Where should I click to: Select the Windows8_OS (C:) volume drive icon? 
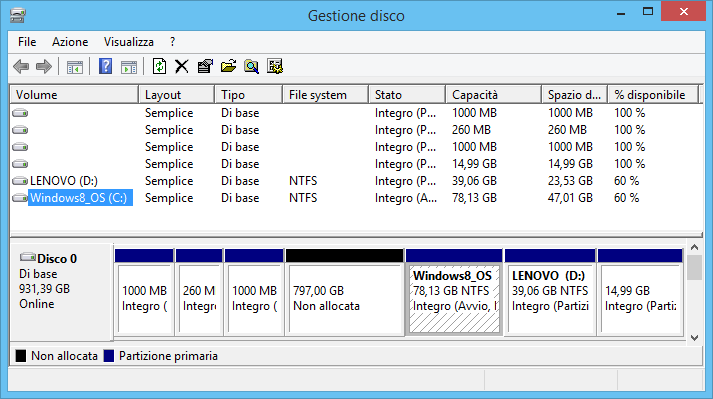click(x=20, y=198)
